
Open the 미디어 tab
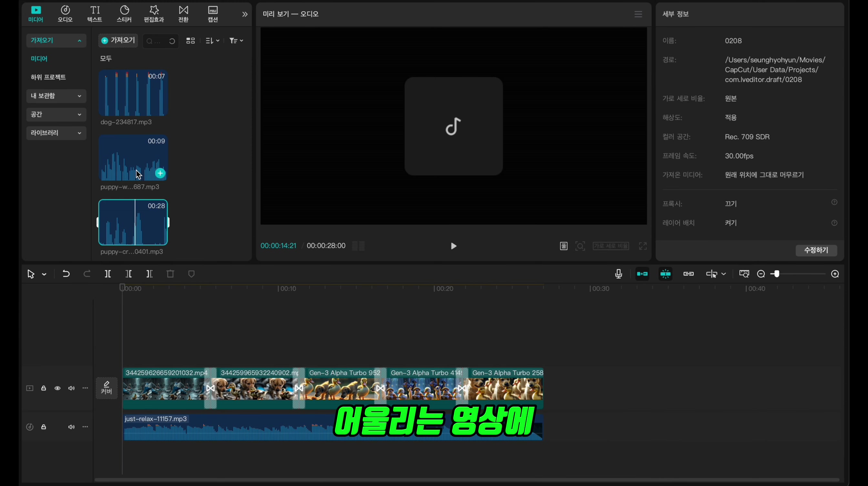pyautogui.click(x=36, y=14)
